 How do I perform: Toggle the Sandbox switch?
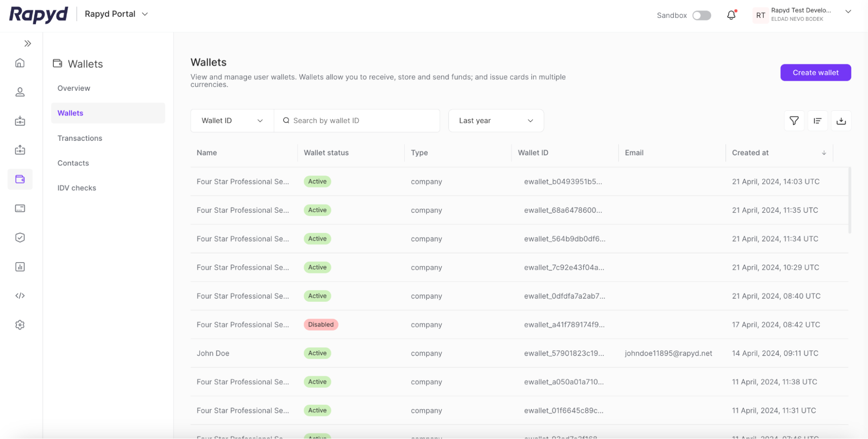tap(701, 15)
